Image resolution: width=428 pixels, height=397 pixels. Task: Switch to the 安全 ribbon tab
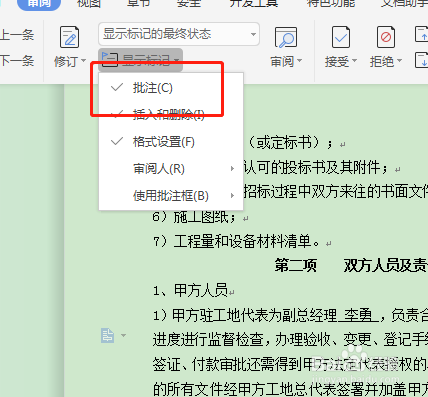click(x=189, y=3)
